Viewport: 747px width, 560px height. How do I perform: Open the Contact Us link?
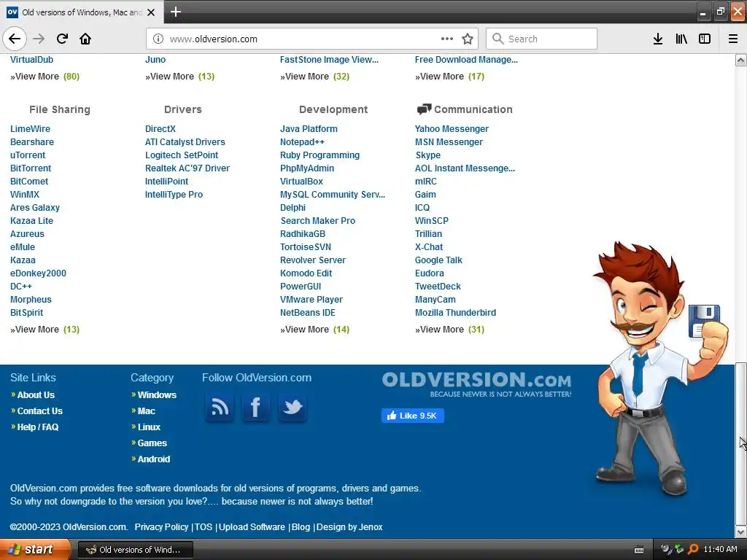click(x=39, y=411)
